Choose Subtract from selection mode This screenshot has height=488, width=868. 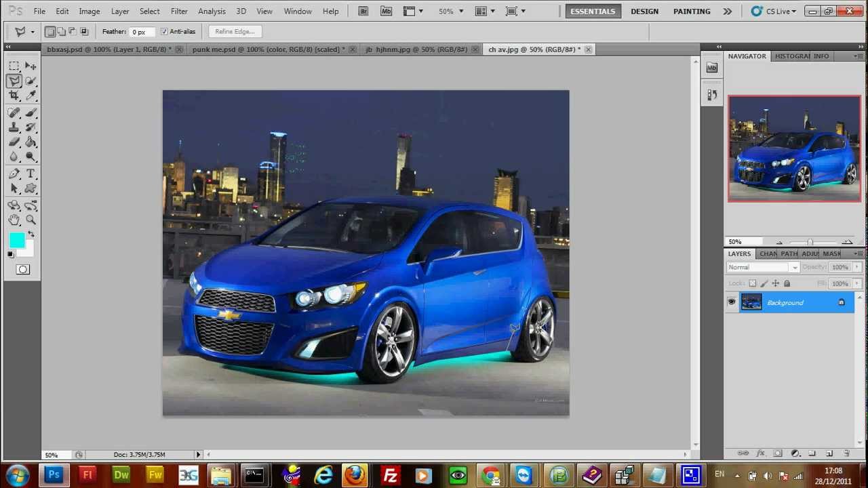pyautogui.click(x=73, y=31)
